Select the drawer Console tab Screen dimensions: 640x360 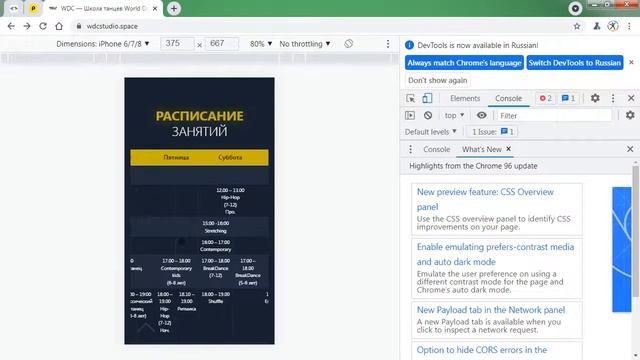[x=436, y=149]
